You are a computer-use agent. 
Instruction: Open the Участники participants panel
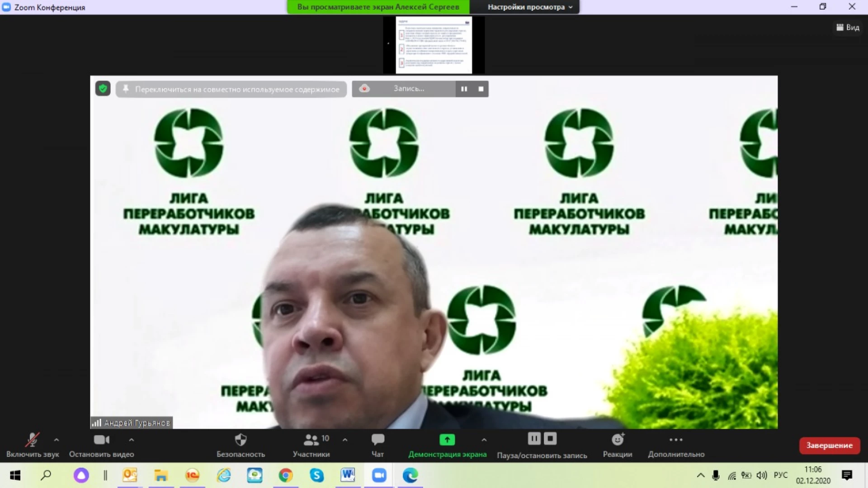click(x=311, y=445)
